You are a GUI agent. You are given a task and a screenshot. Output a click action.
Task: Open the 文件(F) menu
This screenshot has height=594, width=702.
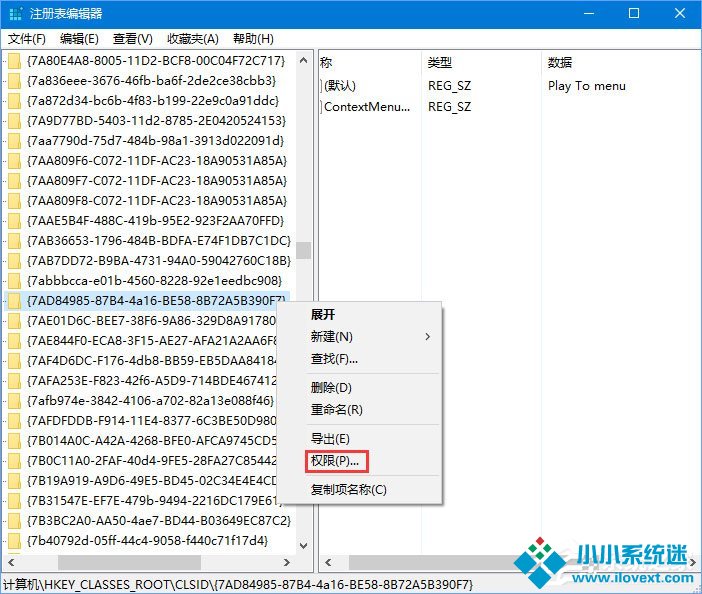point(27,39)
